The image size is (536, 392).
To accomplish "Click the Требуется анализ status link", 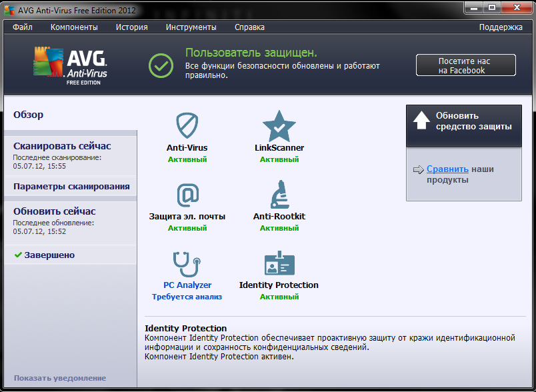I will (x=187, y=297).
